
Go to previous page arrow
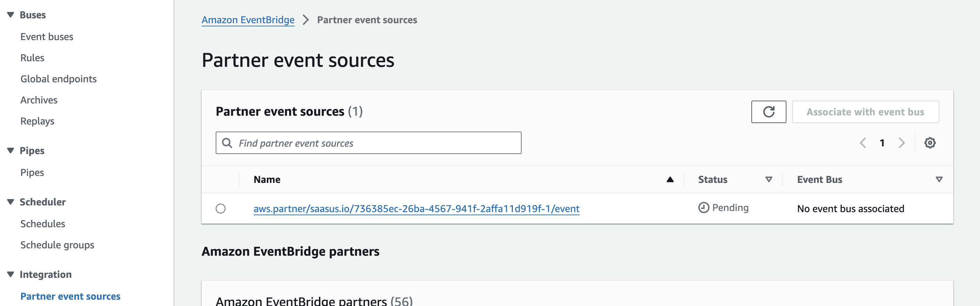click(863, 143)
